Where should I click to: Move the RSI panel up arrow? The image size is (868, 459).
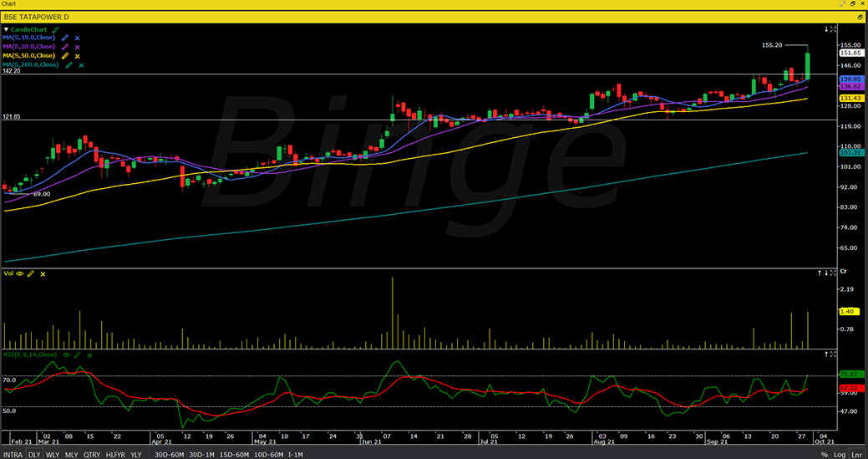[x=826, y=354]
